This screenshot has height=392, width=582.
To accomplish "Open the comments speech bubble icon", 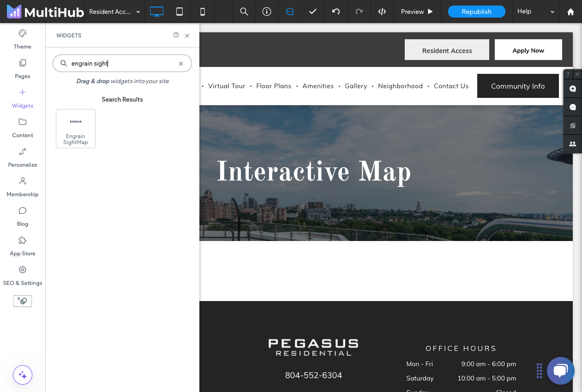I will 290,12.
